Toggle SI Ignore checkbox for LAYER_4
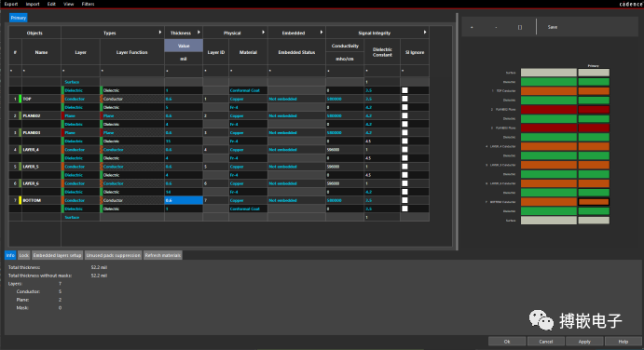The width and height of the screenshot is (644, 350). tap(404, 149)
